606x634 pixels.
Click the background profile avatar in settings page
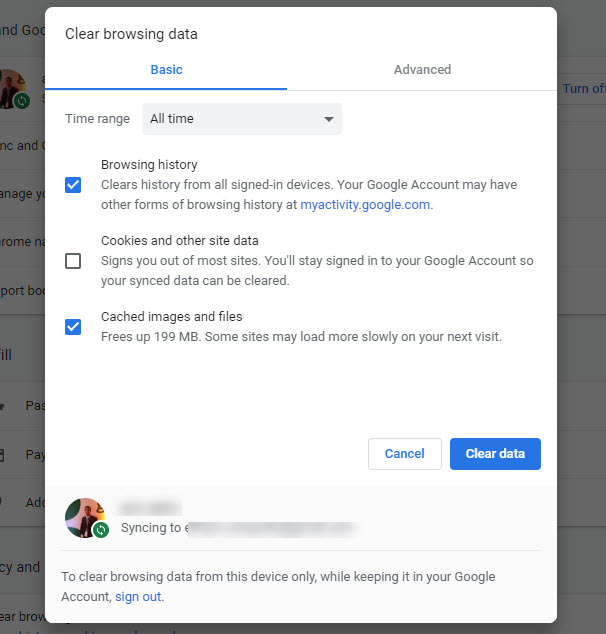click(x=13, y=89)
